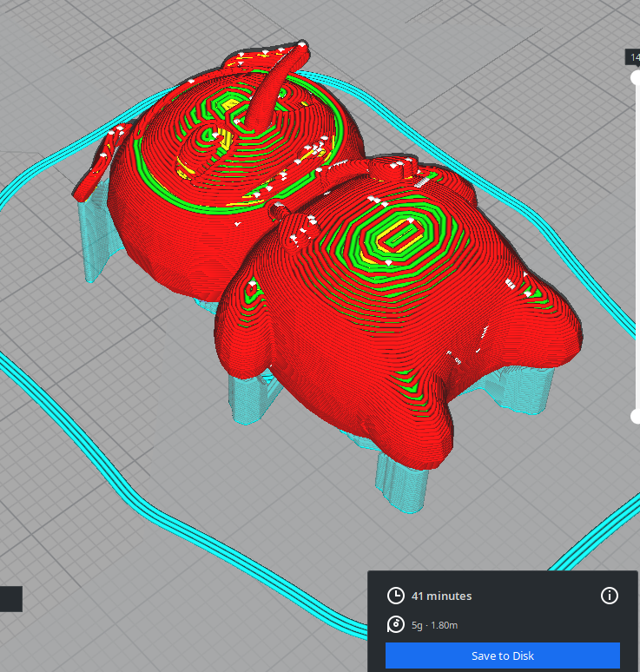Click the Save to Disk button

tap(503, 656)
